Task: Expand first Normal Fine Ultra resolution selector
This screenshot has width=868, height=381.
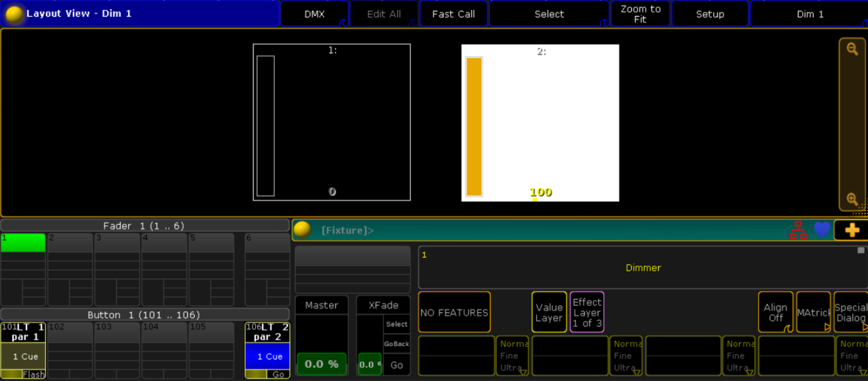Action: click(x=512, y=355)
